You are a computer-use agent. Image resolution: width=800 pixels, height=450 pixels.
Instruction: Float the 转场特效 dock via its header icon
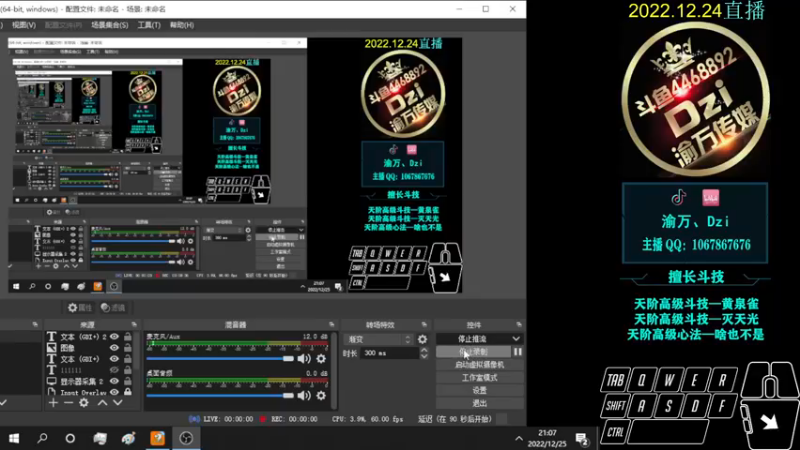coord(424,324)
